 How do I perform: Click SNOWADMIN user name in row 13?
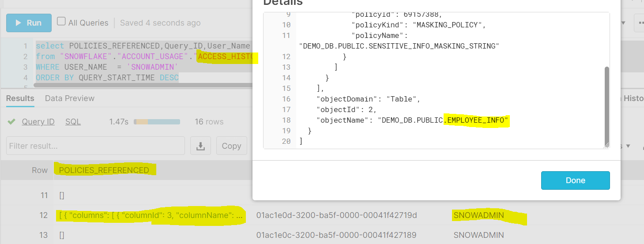pyautogui.click(x=478, y=235)
